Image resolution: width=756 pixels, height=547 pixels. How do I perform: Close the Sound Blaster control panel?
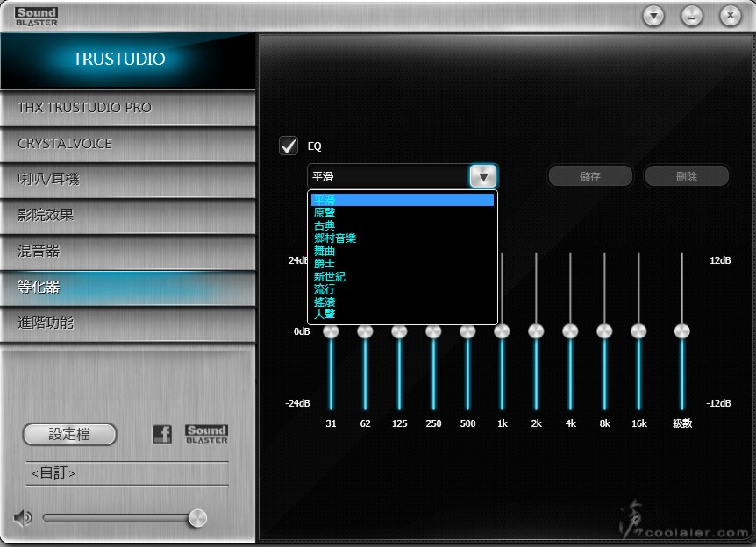731,16
